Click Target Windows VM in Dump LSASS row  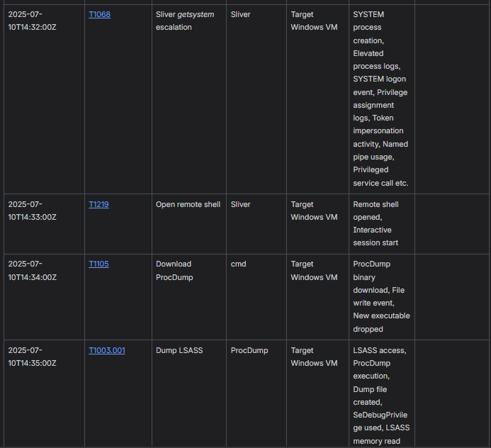click(314, 357)
